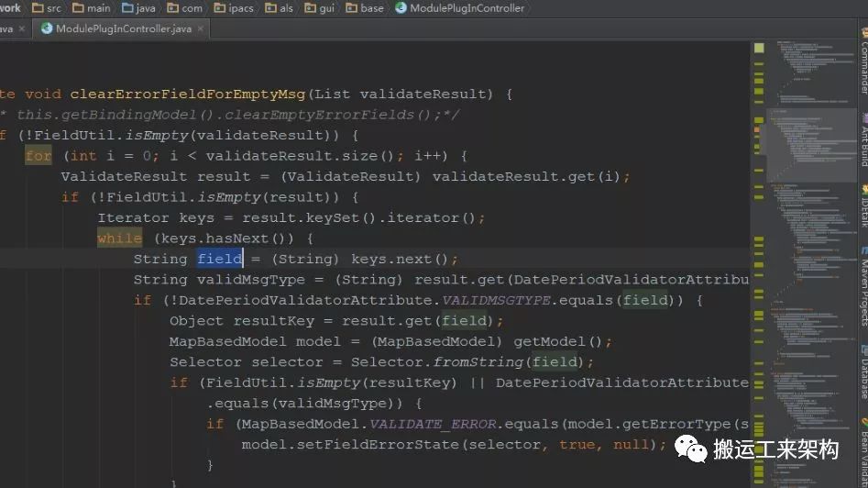
Task: Click 'fromString' in Selector line
Action: (x=478, y=362)
